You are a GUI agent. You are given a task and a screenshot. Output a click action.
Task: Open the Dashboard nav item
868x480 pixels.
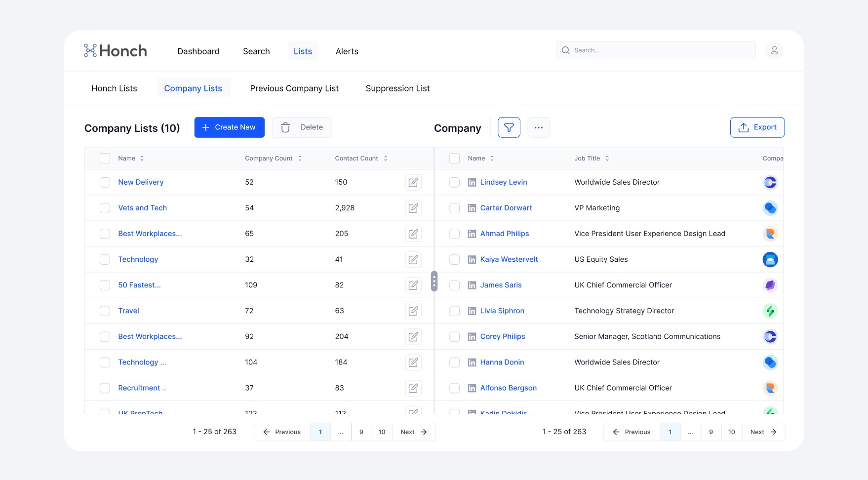click(198, 51)
